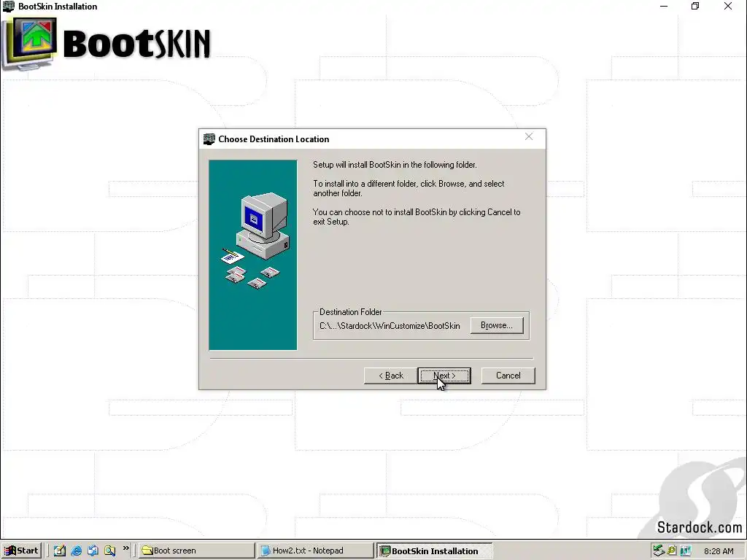Image resolution: width=747 pixels, height=560 pixels.
Task: Click the BootSkin logo monitor icon
Action: 29,44
